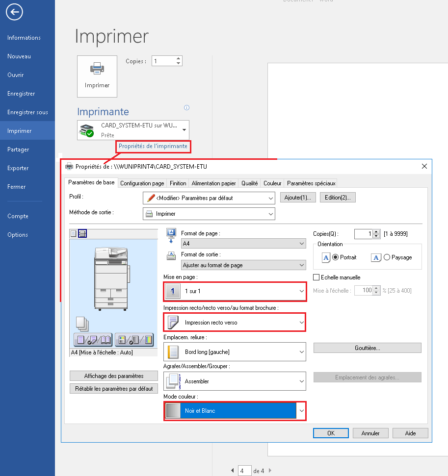
Task: Expand the Impression recto verso dropdown
Action: coord(235,323)
